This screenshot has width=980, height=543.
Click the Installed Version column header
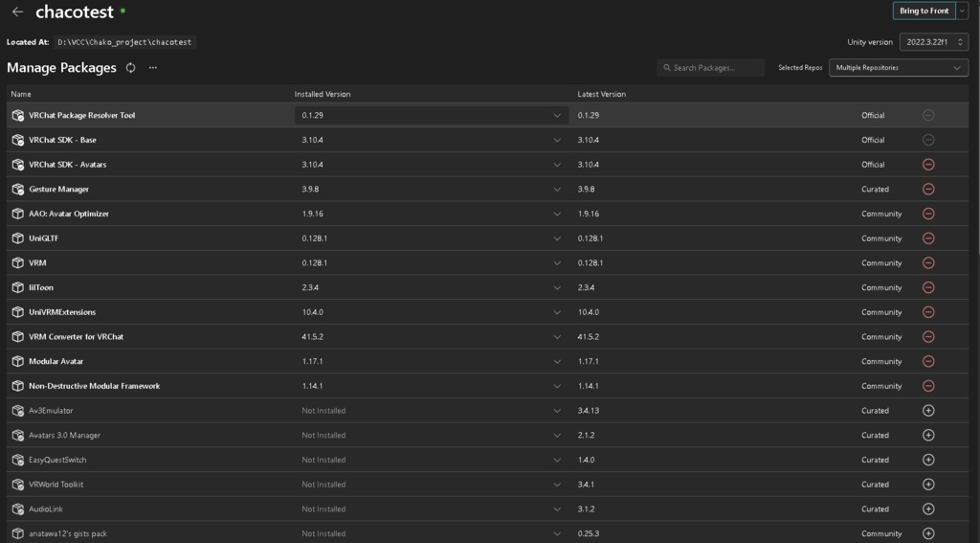click(x=323, y=94)
